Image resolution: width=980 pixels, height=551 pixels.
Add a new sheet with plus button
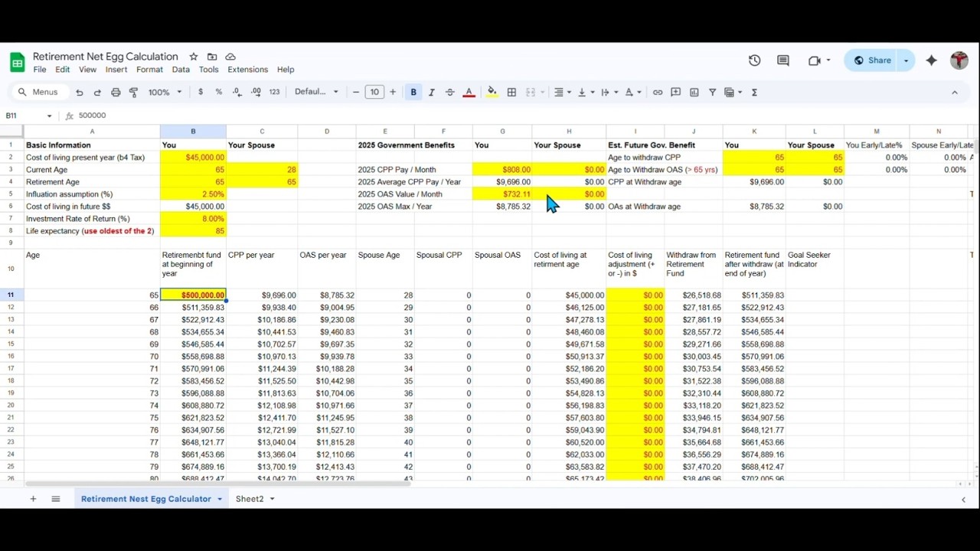pos(33,499)
